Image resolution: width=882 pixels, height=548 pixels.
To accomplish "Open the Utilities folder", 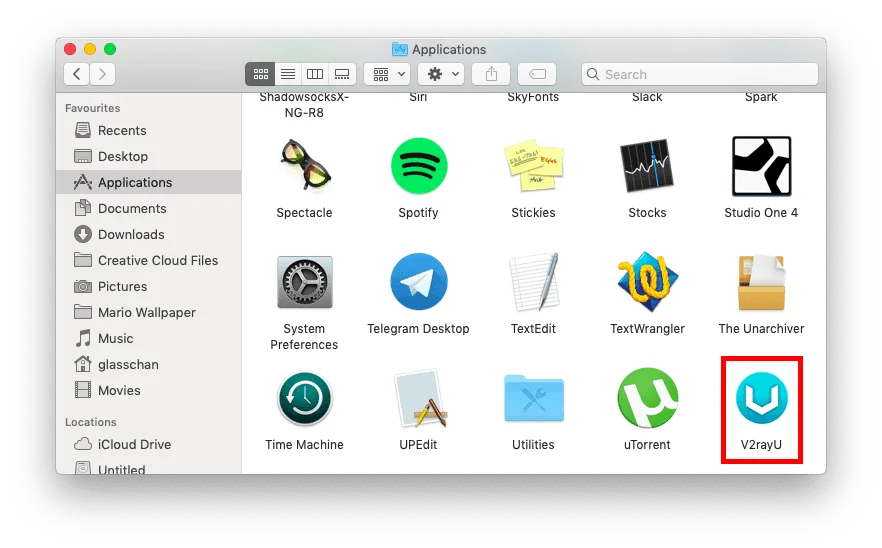I will [x=533, y=398].
